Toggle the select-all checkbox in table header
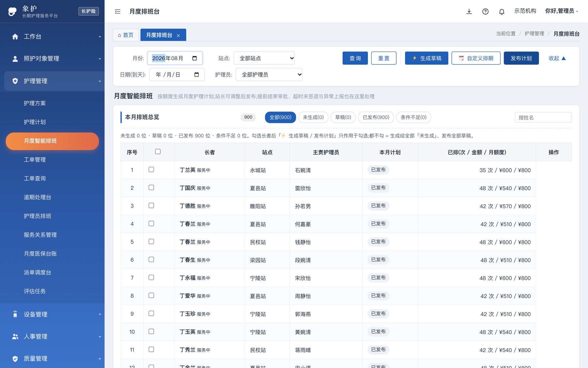Screen dimensions: 588x368 (x=158, y=151)
